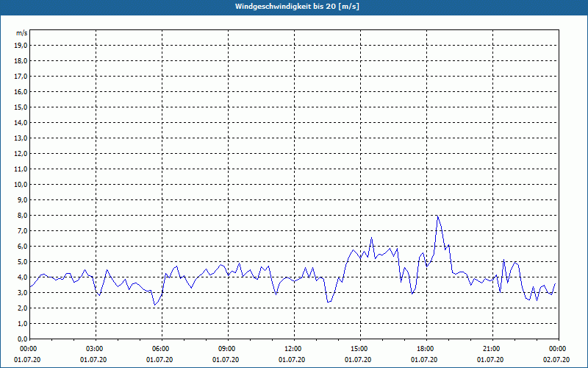Click the "01.07.20" date under 06:00
Screen dimensions: 588x368
(x=159, y=360)
